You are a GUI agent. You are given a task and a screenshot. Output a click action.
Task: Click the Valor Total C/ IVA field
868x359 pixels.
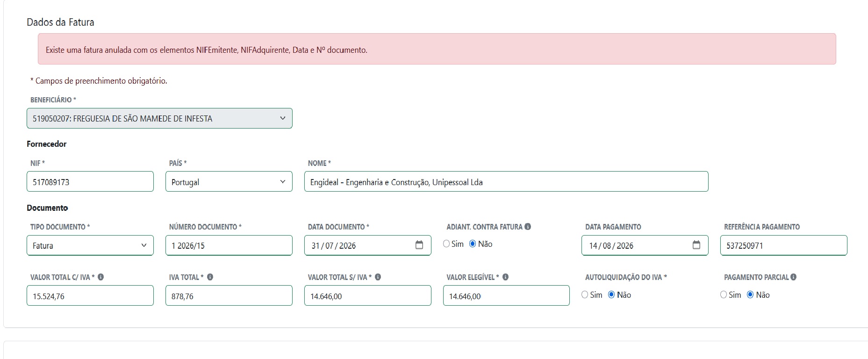tap(90, 295)
